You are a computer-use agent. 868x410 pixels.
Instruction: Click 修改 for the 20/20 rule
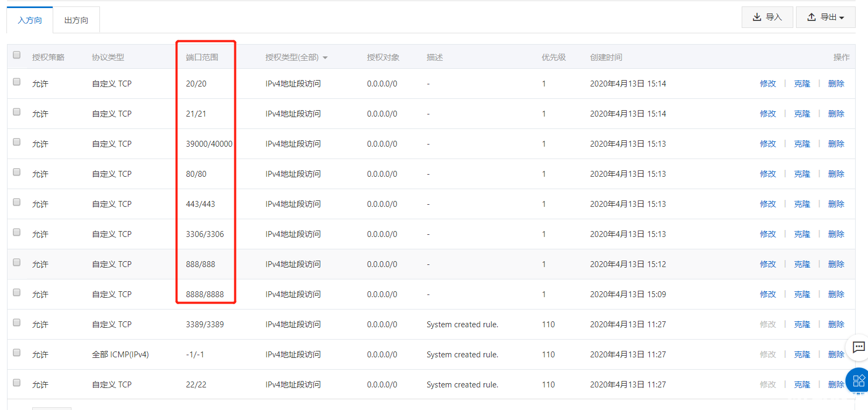pos(768,83)
